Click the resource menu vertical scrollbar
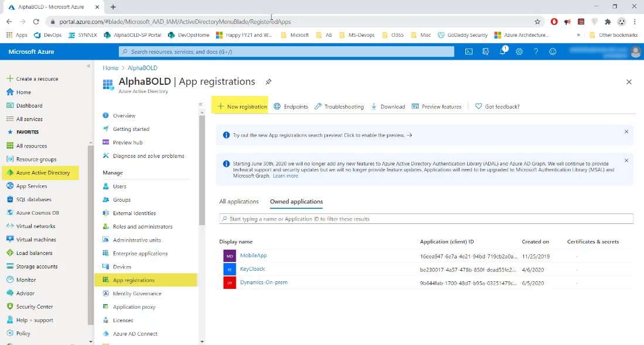 [x=201, y=170]
